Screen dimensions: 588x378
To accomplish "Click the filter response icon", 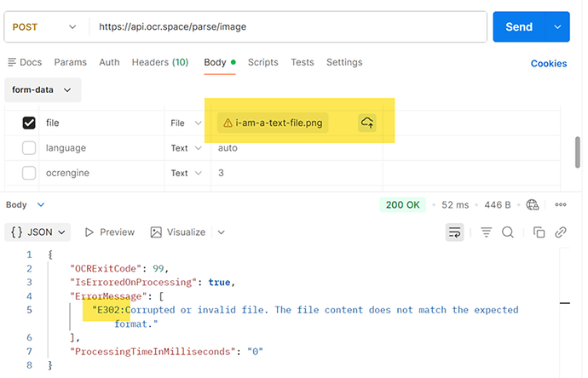I will pyautogui.click(x=486, y=232).
